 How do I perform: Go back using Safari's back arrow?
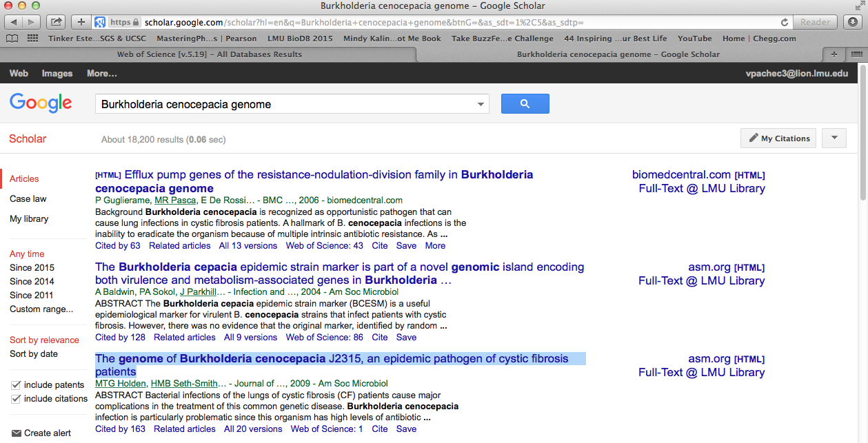click(x=15, y=22)
